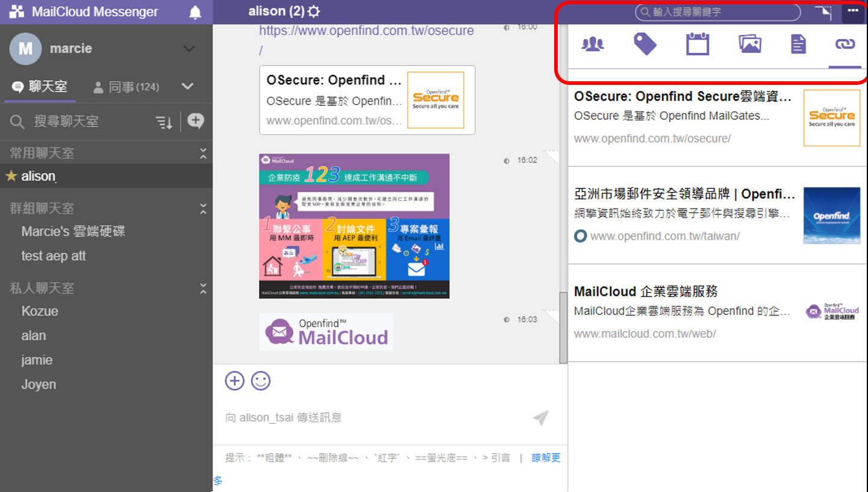Screen dimensions: 868x492
Task: Open chat settings gear next to alison (2)
Action: tap(314, 11)
